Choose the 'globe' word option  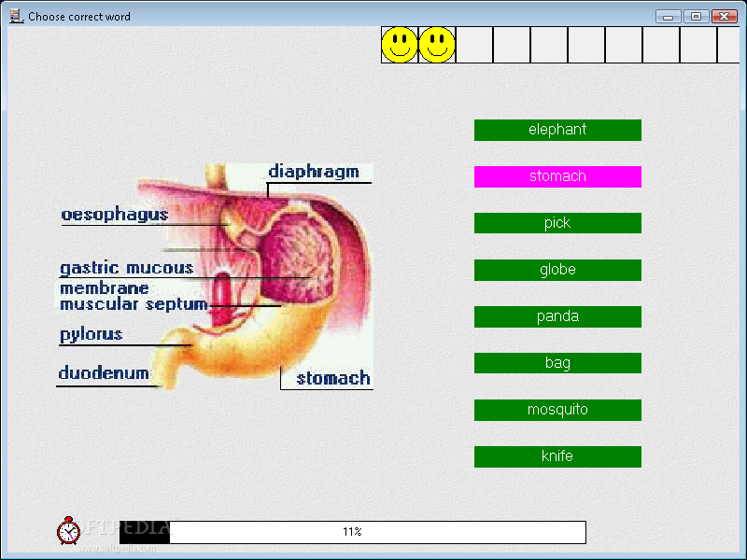point(557,270)
